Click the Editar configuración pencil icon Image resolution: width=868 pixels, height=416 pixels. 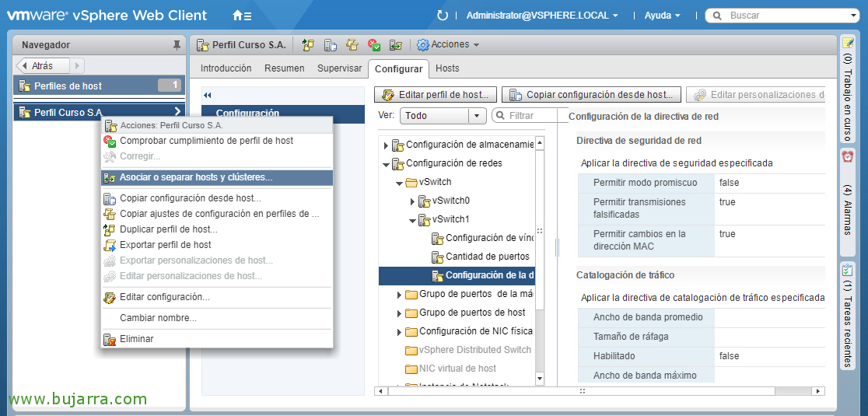click(110, 298)
